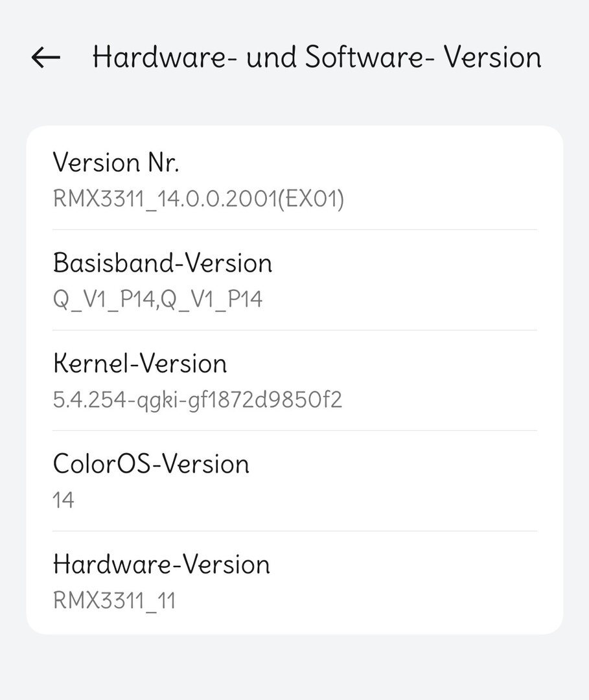Tap the divider above the Hardware-Version entry

(295, 531)
